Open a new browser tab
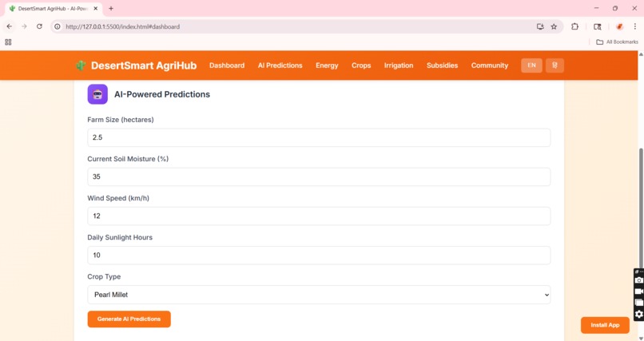644x341 pixels. point(111,8)
